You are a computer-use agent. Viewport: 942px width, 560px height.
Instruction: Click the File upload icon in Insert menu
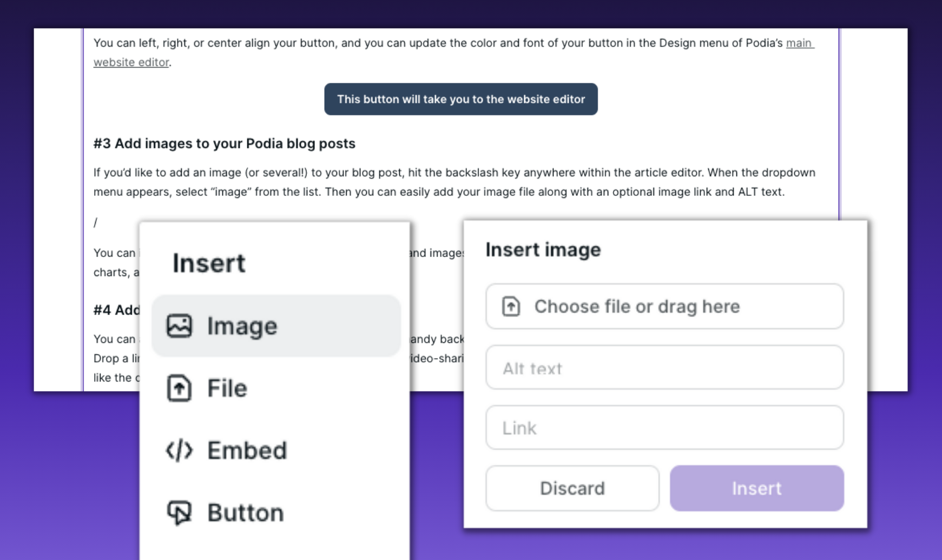179,388
